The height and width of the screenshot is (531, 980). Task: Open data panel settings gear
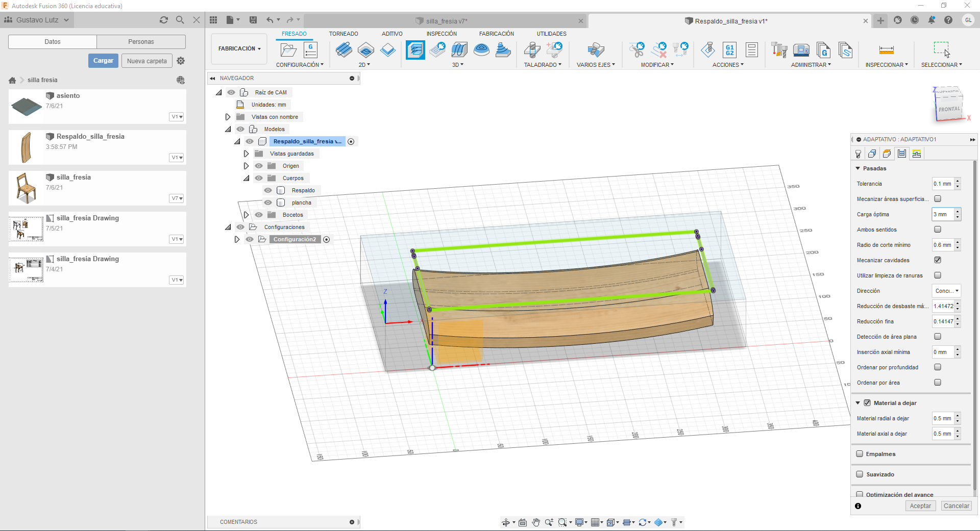pos(181,61)
